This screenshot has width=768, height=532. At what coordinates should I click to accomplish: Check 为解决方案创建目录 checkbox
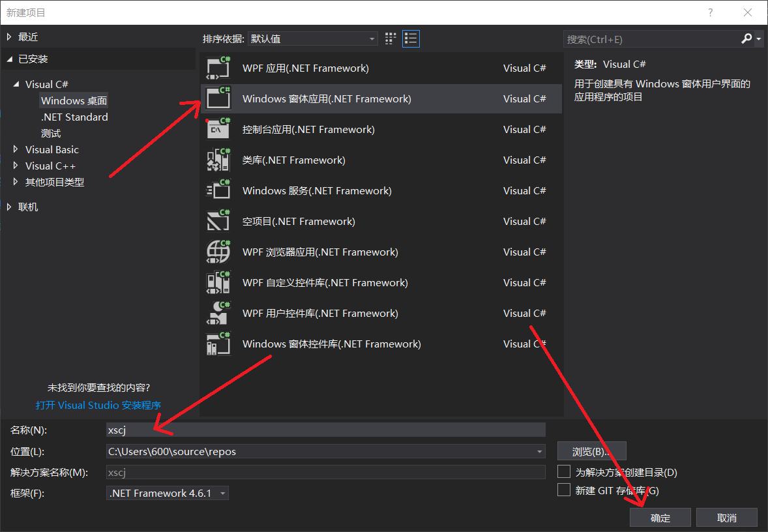coord(564,472)
